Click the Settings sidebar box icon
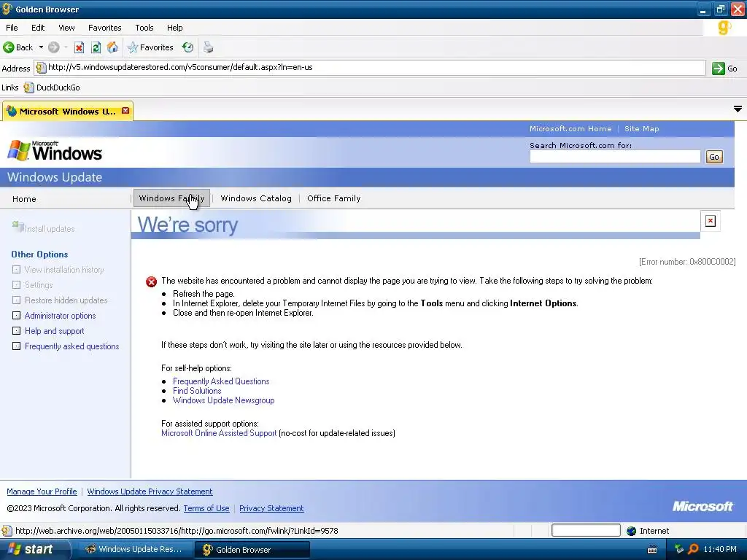Viewport: 747px width, 560px height. 16,285
